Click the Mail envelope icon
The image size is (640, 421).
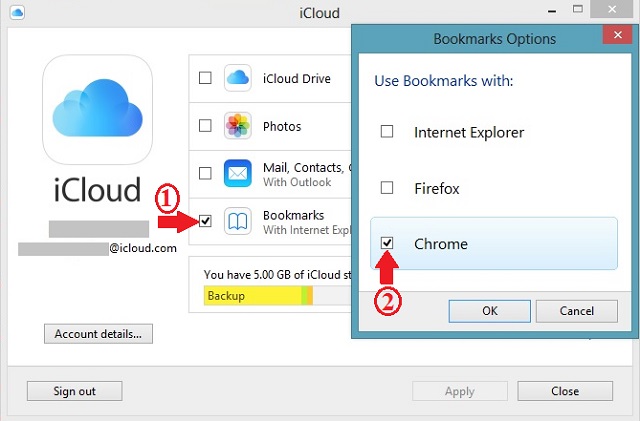[237, 173]
